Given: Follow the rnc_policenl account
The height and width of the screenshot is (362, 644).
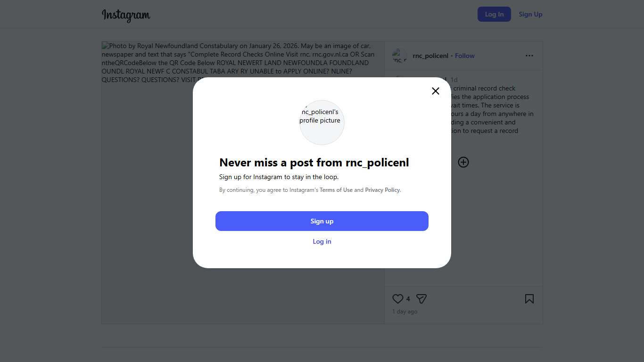Looking at the screenshot, I should [x=464, y=56].
